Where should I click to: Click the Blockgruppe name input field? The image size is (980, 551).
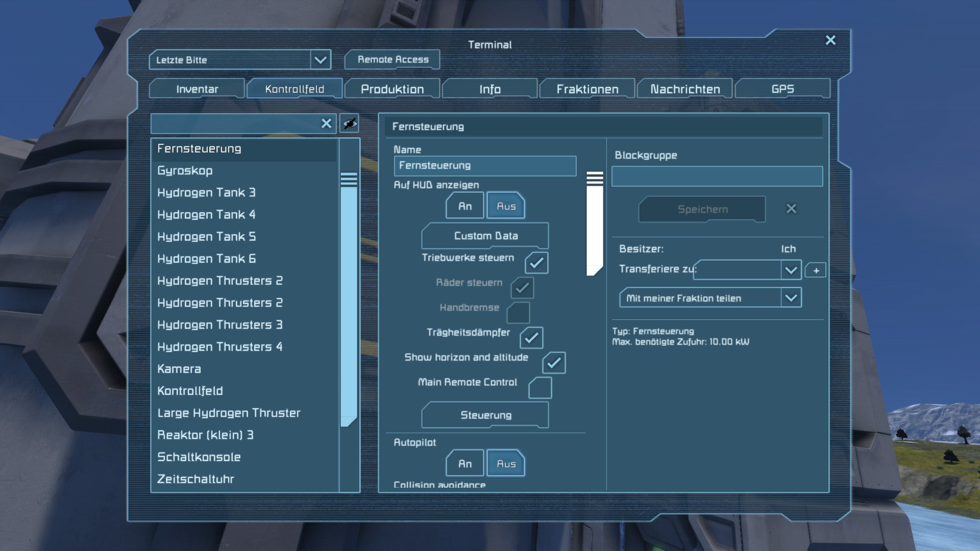717,177
